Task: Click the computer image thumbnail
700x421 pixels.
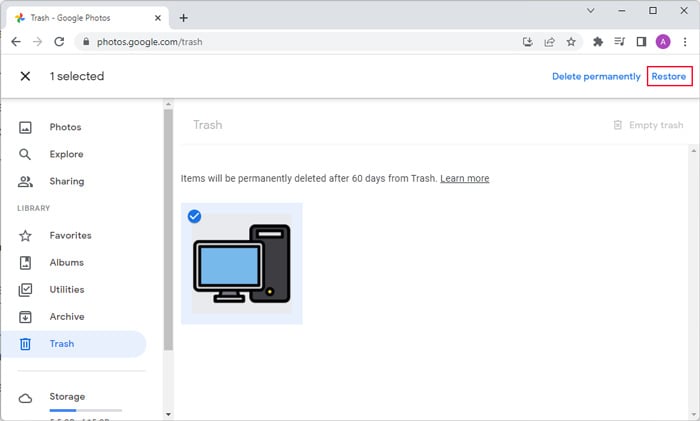Action: (x=242, y=263)
